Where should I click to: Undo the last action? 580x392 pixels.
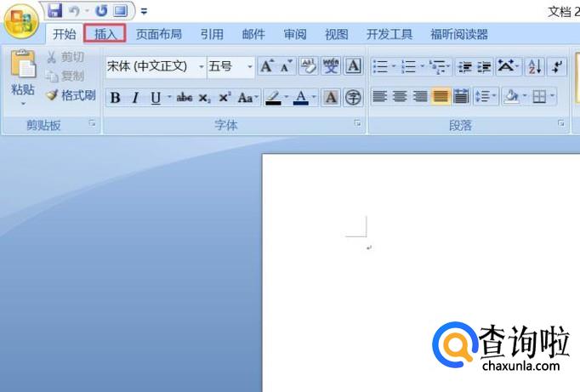click(x=75, y=11)
